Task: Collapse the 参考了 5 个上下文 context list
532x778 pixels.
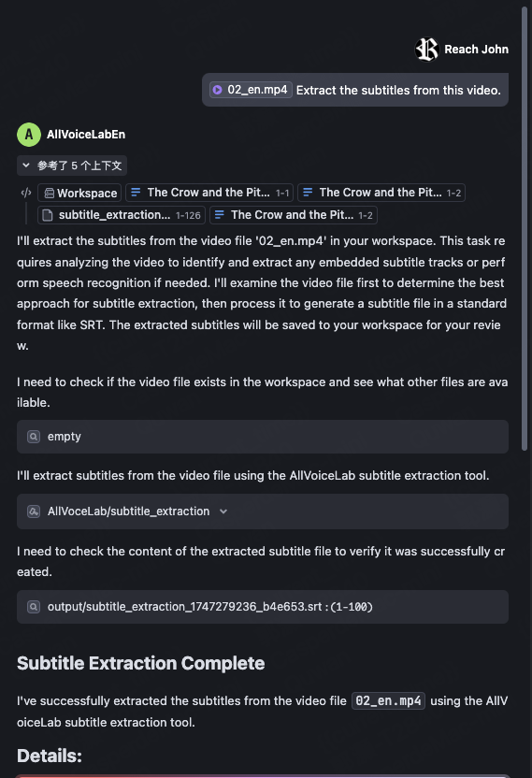Action: click(x=72, y=166)
